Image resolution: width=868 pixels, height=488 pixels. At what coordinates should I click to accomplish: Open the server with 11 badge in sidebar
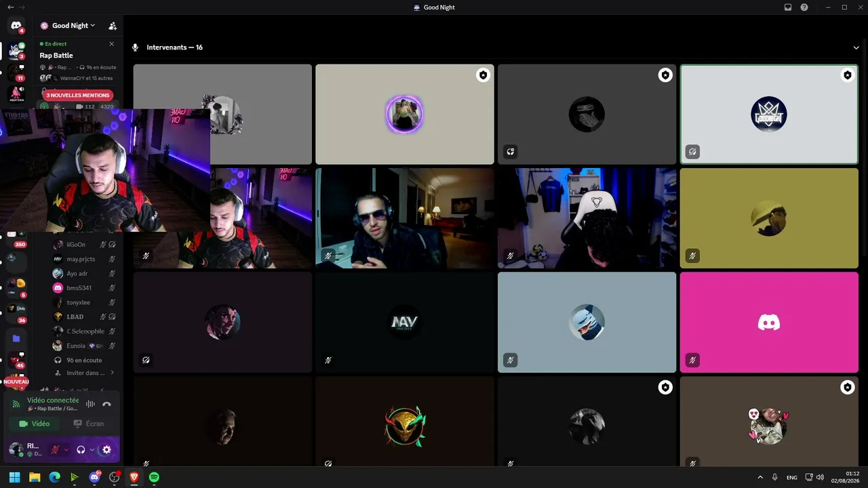coord(16,72)
